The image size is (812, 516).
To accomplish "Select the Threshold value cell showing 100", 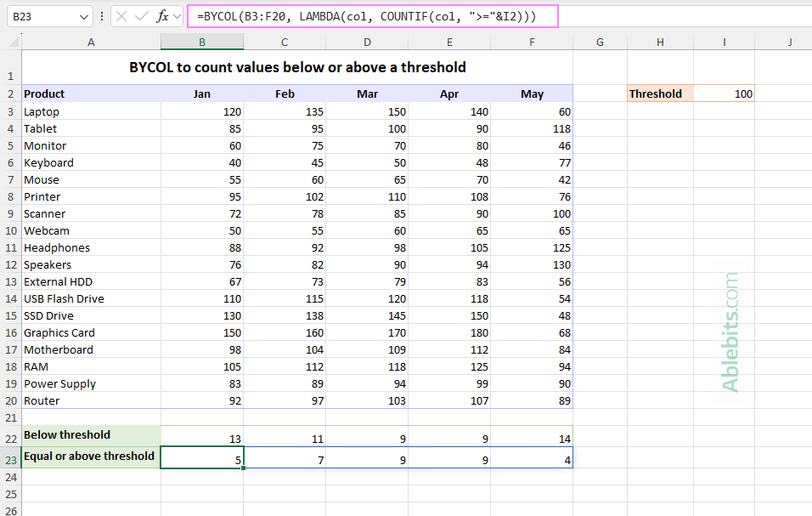I will (x=724, y=93).
